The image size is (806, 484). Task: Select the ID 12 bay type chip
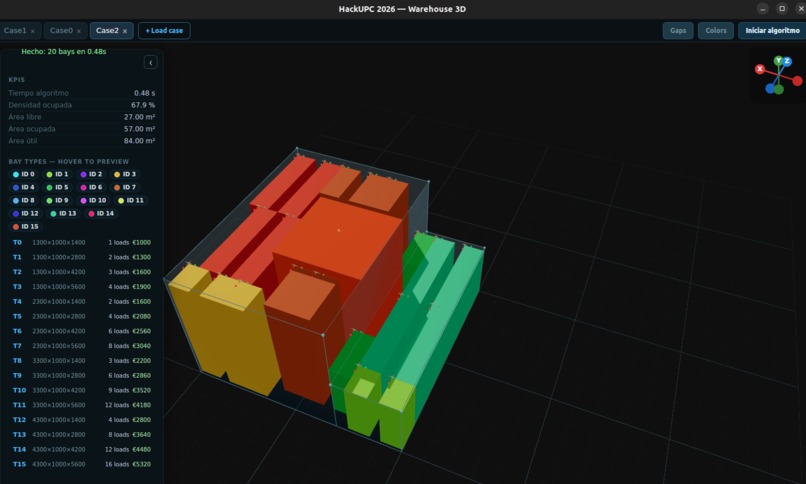point(26,213)
